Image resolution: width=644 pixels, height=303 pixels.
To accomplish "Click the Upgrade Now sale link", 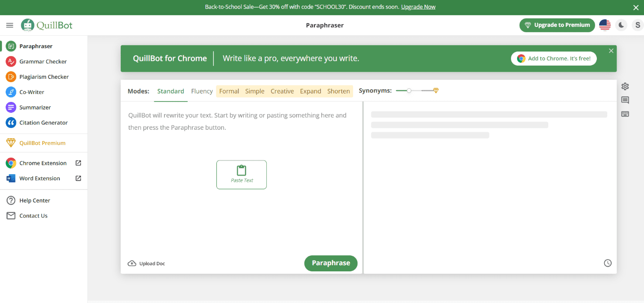I will coord(418,7).
